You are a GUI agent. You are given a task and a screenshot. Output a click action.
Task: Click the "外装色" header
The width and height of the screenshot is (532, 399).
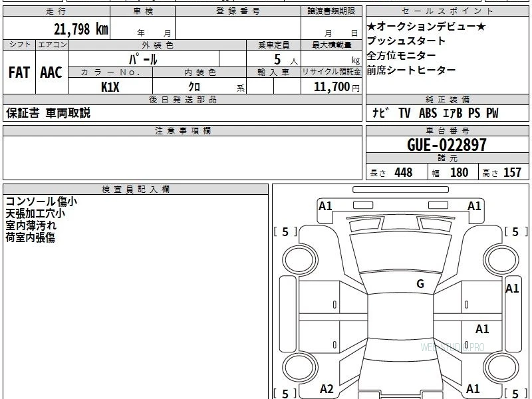tap(158, 45)
